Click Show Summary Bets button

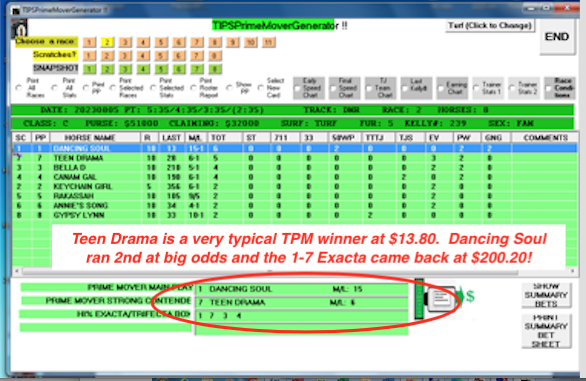pyautogui.click(x=546, y=295)
